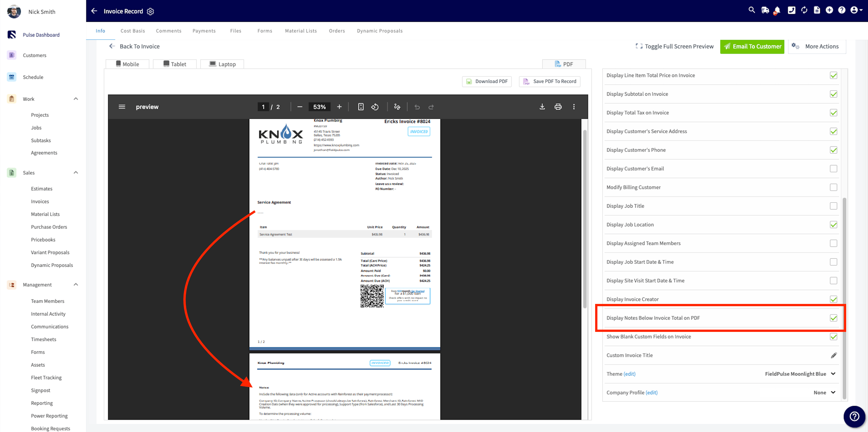Image resolution: width=868 pixels, height=432 pixels.
Task: Toggle Display Total Tax on Invoice checkbox
Action: click(x=833, y=113)
